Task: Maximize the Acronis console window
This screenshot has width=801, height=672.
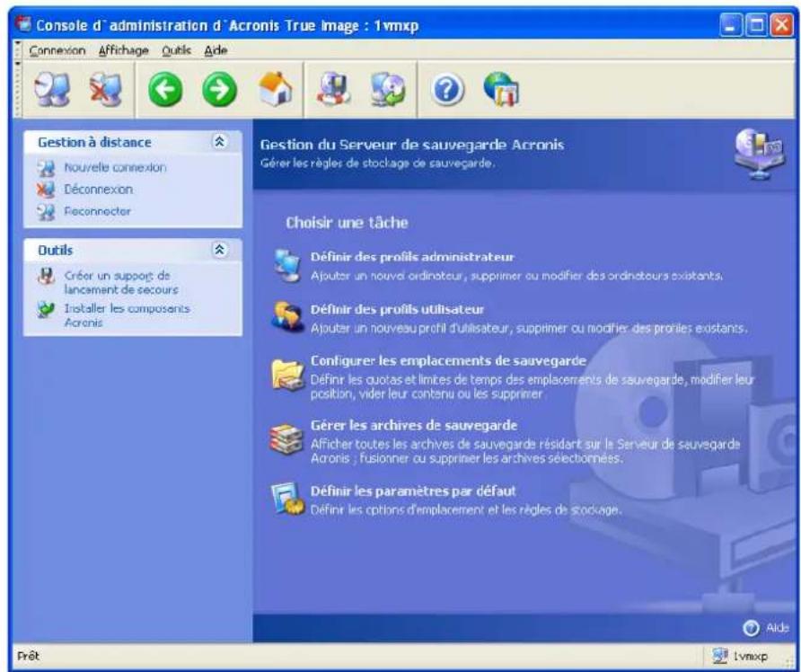Action: click(x=755, y=25)
